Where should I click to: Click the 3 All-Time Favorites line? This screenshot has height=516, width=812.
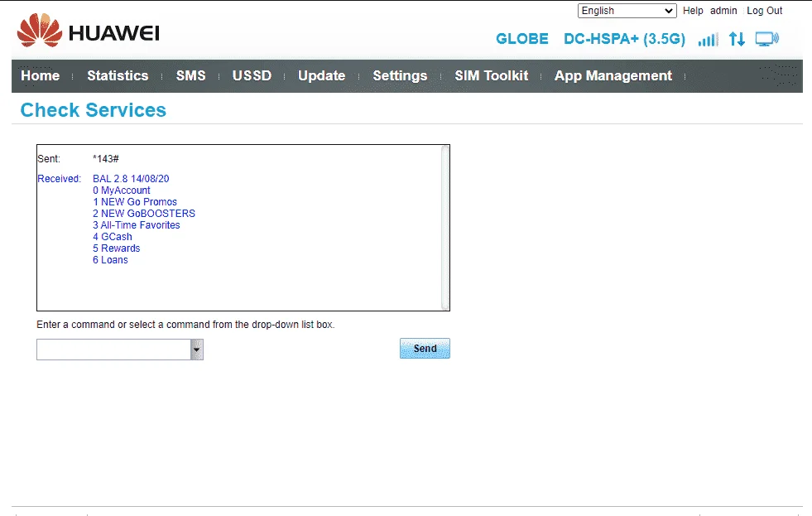click(137, 225)
